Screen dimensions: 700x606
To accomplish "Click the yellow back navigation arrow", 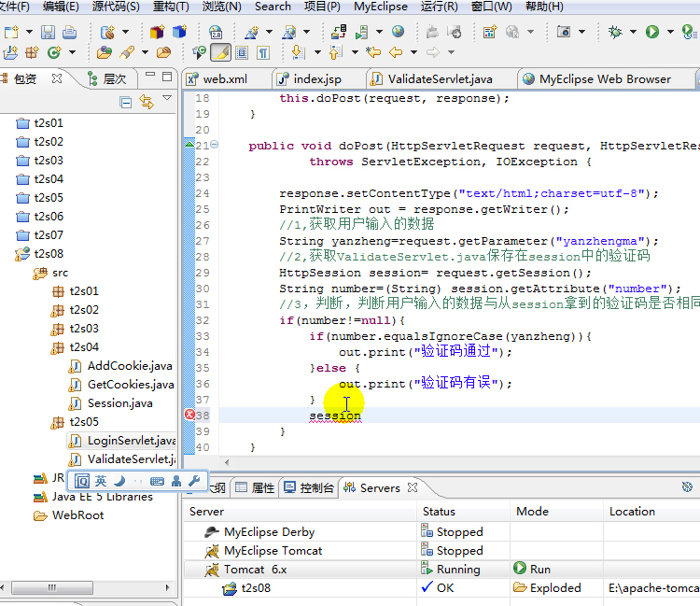I will 396,52.
